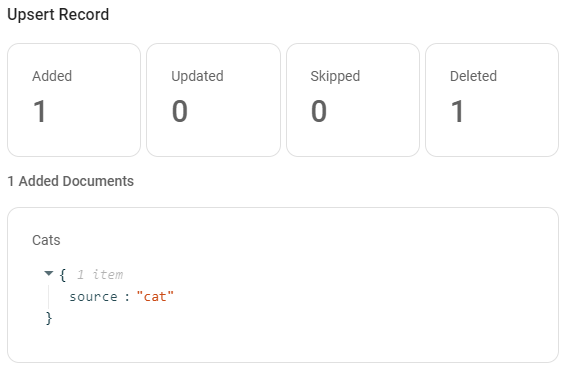The width and height of the screenshot is (567, 372).
Task: Click the Deleted count card
Action: [x=492, y=100]
